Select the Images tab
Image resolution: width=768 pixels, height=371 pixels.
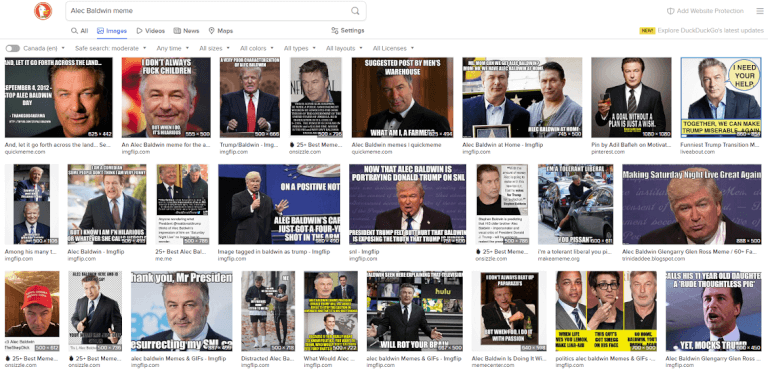(112, 30)
